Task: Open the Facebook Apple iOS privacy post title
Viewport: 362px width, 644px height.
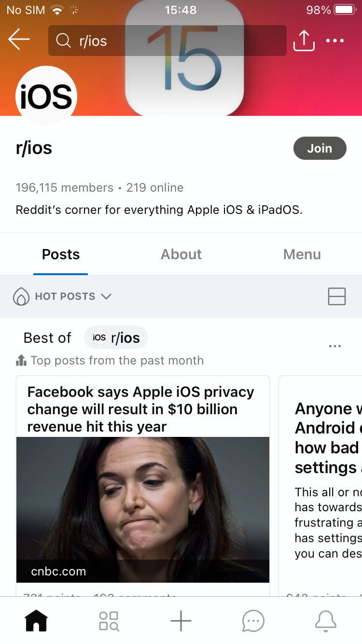Action: (140, 409)
